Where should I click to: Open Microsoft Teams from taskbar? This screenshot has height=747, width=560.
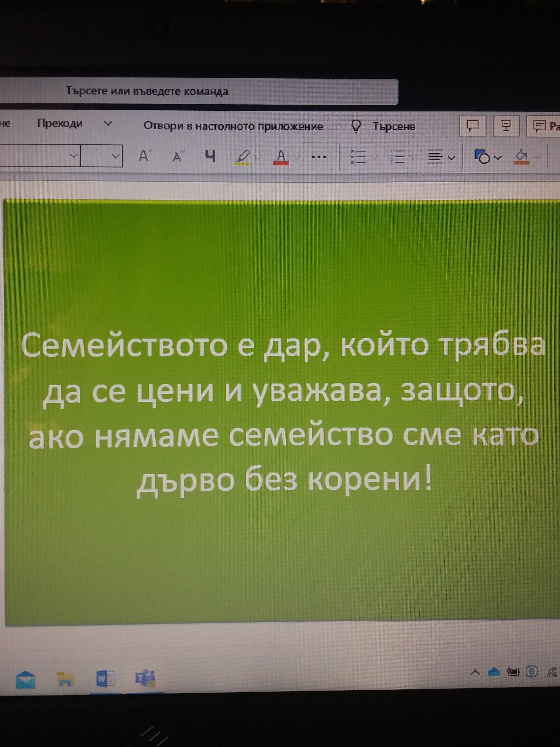point(145,678)
